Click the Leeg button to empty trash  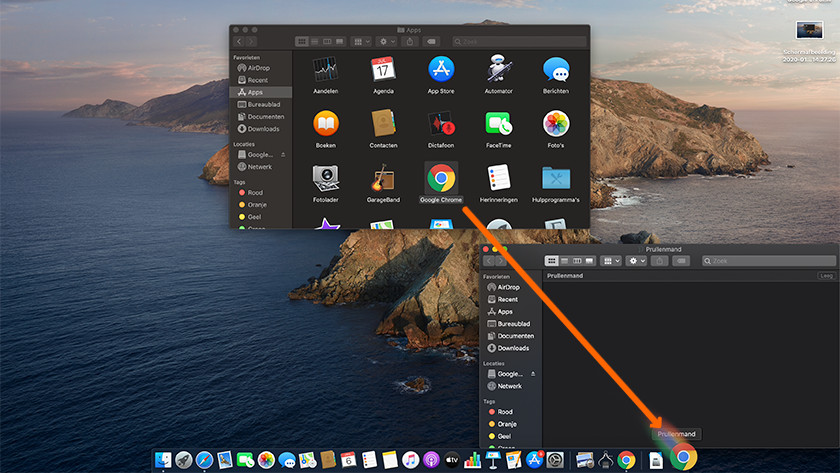tap(826, 275)
